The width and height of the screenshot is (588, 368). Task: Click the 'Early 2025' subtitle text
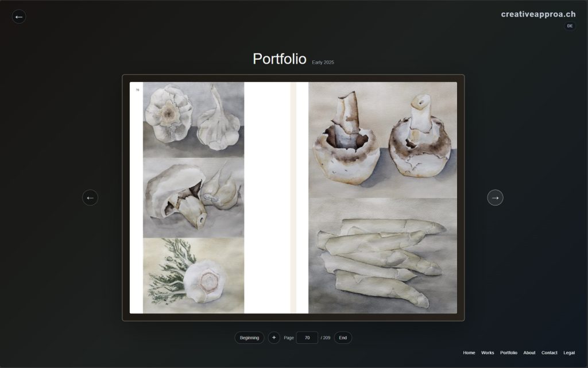[x=323, y=62]
